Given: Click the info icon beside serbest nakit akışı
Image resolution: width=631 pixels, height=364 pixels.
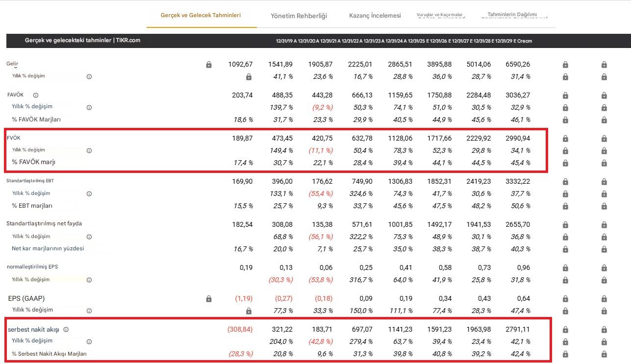Looking at the screenshot, I should click(66, 330).
